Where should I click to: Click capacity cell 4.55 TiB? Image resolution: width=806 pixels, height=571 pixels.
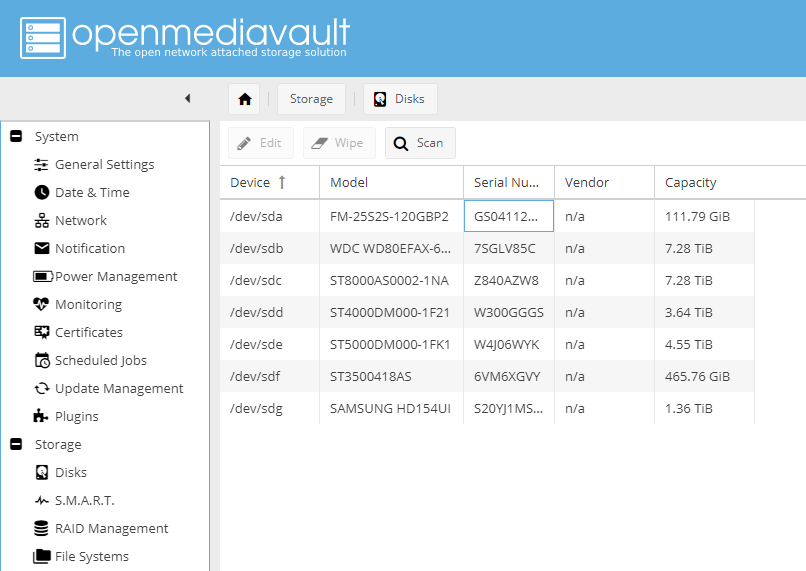point(704,344)
